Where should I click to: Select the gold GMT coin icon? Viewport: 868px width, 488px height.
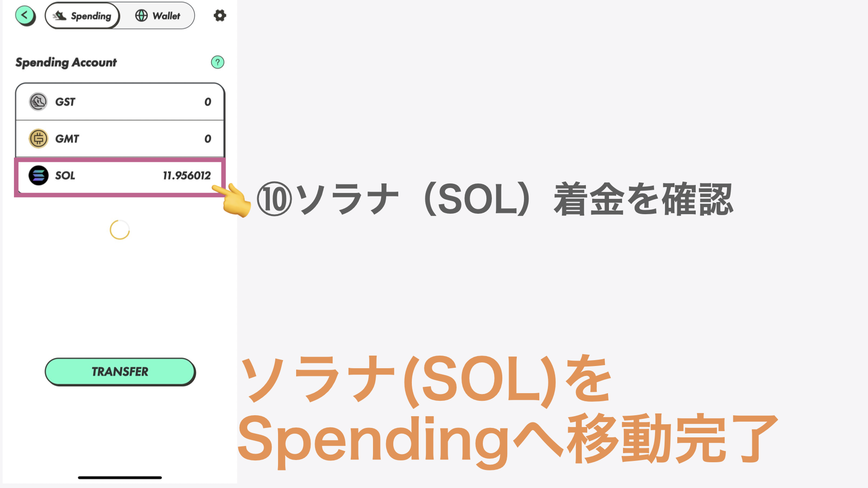[x=38, y=139]
